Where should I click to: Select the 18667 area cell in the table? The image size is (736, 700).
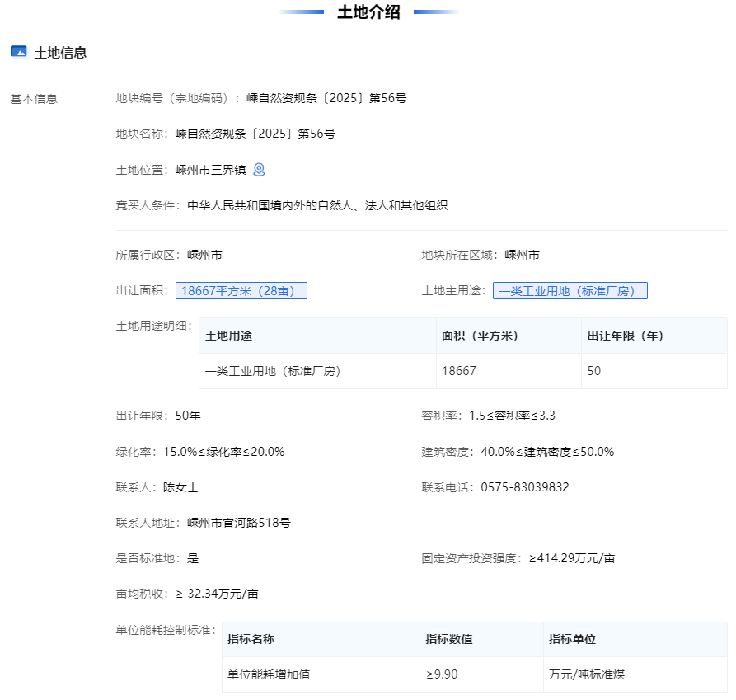coord(459,371)
